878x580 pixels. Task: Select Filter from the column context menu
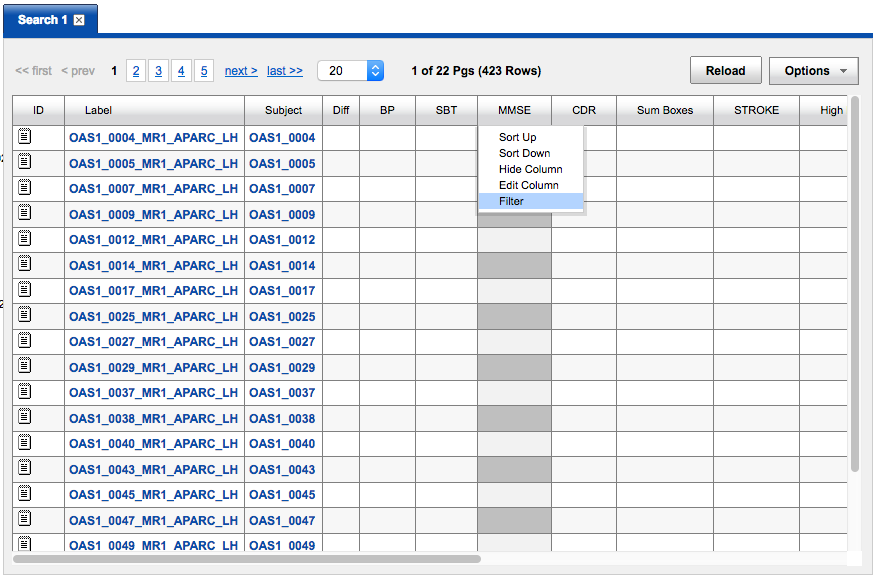click(511, 201)
